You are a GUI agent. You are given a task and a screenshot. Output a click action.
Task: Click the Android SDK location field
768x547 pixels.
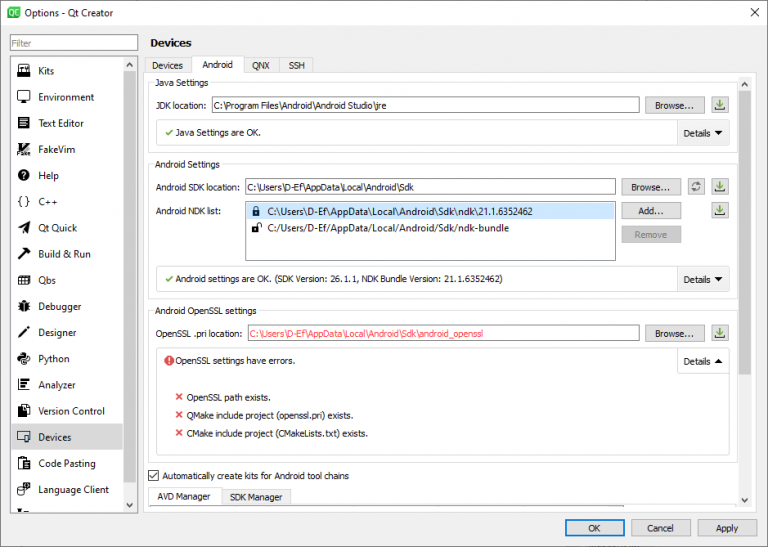pyautogui.click(x=430, y=187)
